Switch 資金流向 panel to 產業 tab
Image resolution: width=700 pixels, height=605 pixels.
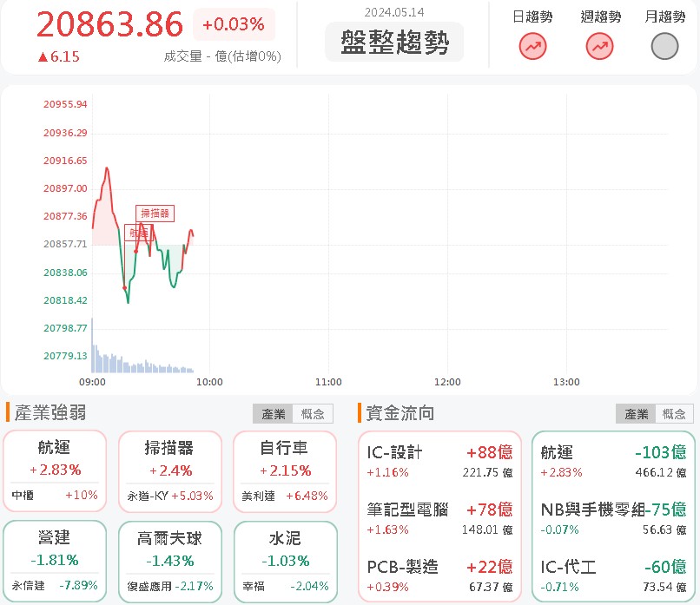coord(636,413)
